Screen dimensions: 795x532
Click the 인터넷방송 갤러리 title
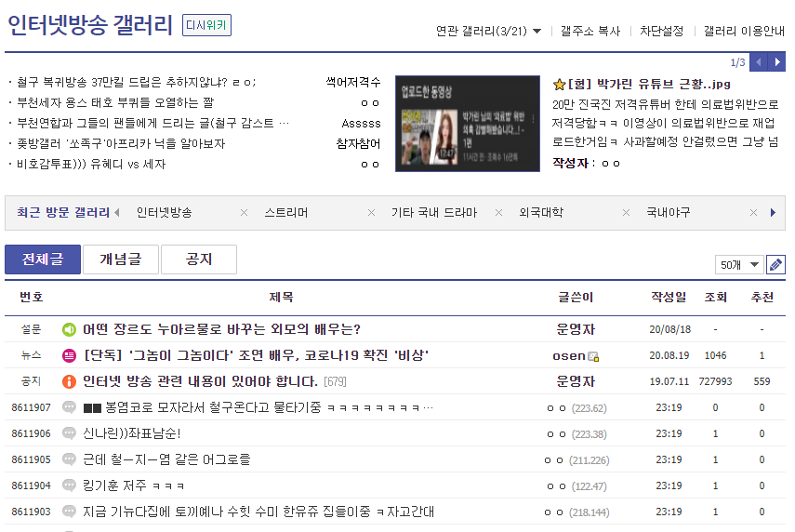click(x=90, y=25)
